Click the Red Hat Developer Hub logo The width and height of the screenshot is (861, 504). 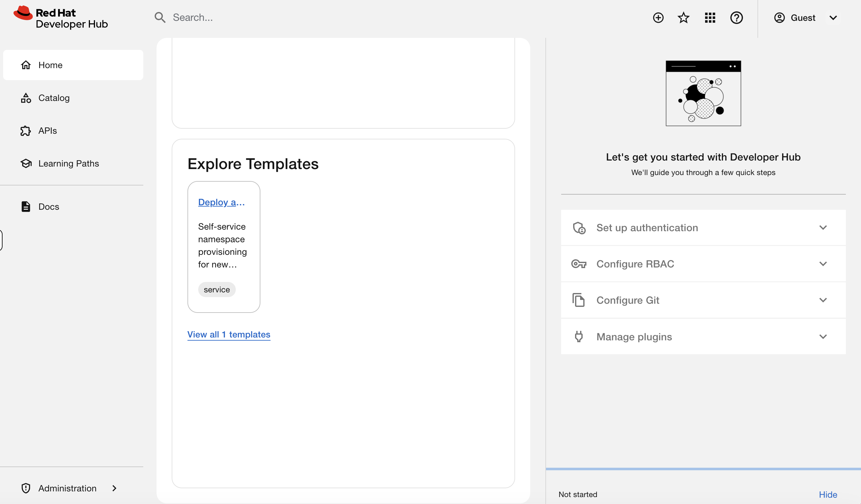tap(61, 18)
